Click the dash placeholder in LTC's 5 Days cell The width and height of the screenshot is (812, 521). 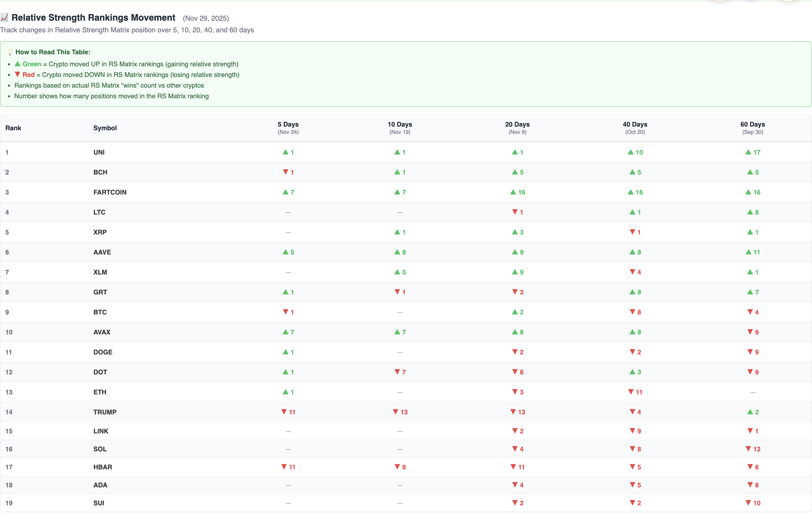[288, 212]
